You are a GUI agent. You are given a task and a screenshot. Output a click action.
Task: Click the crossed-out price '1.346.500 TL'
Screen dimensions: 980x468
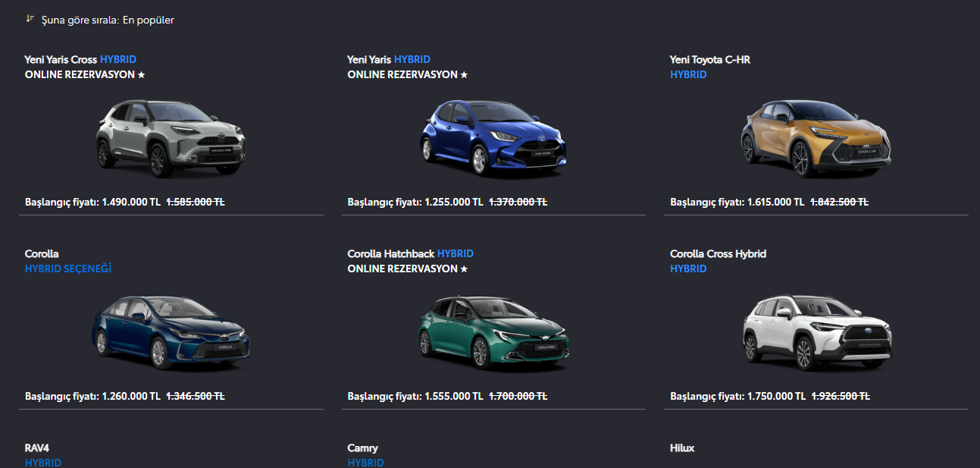tap(196, 396)
